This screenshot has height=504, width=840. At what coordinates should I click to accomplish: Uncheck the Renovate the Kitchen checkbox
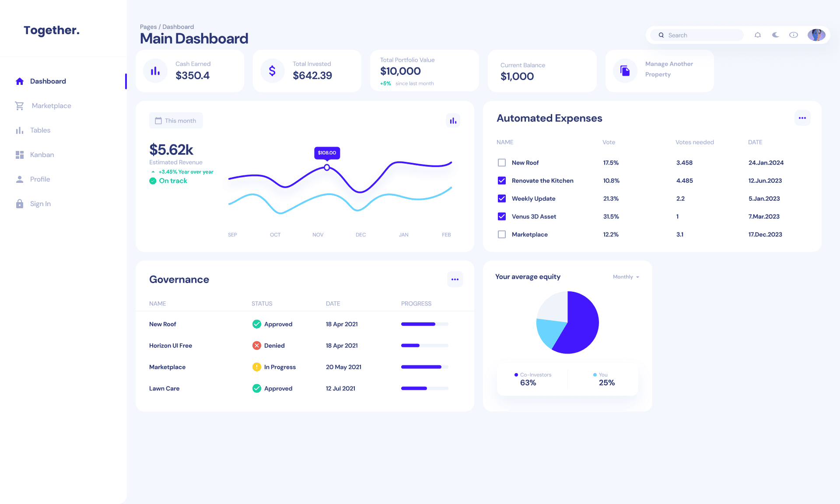(x=501, y=180)
